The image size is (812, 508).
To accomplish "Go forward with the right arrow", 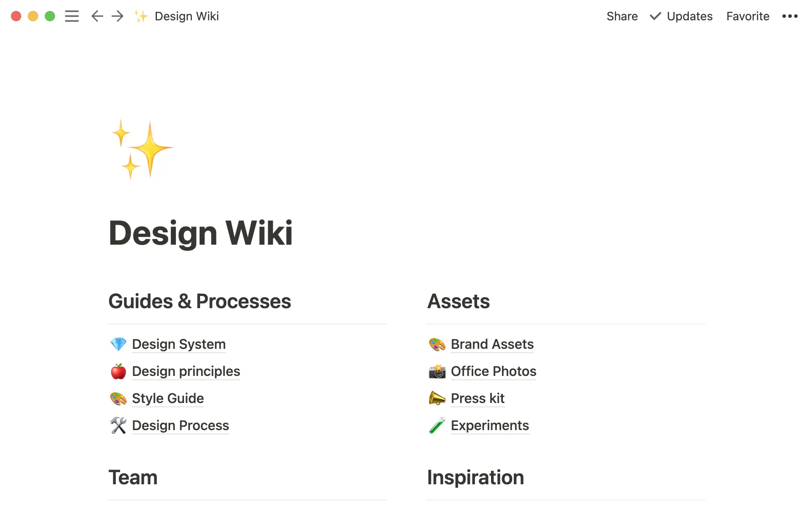I will [118, 16].
